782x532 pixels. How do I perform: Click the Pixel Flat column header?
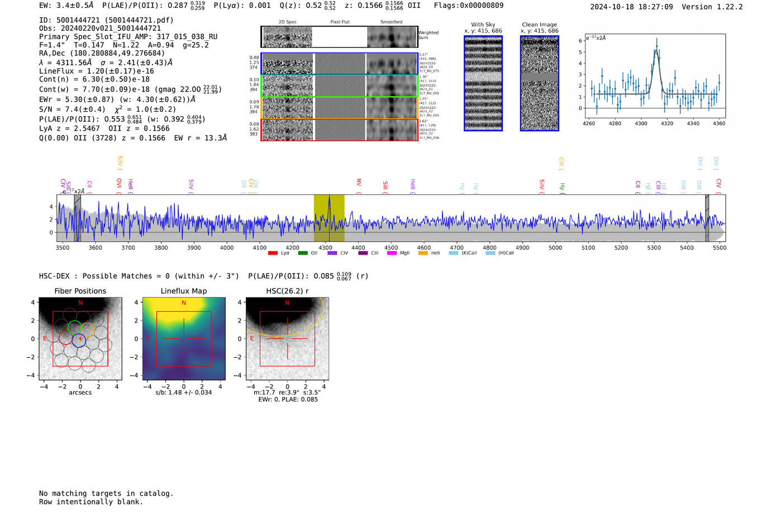[340, 22]
